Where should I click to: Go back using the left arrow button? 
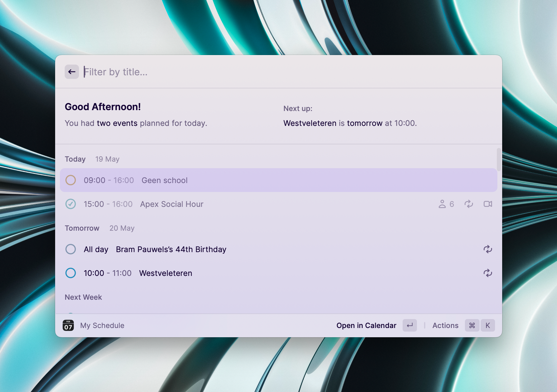coord(72,72)
